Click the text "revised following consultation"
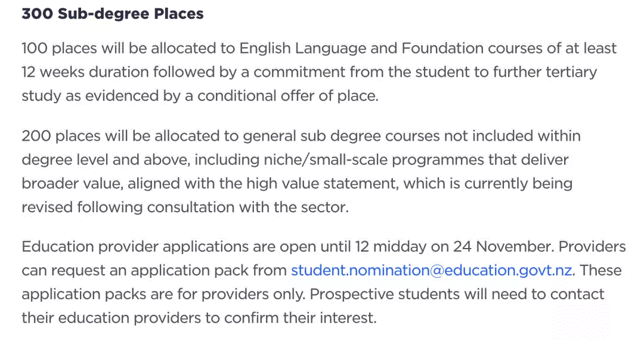Screen dimensions: 644x341 120,207
